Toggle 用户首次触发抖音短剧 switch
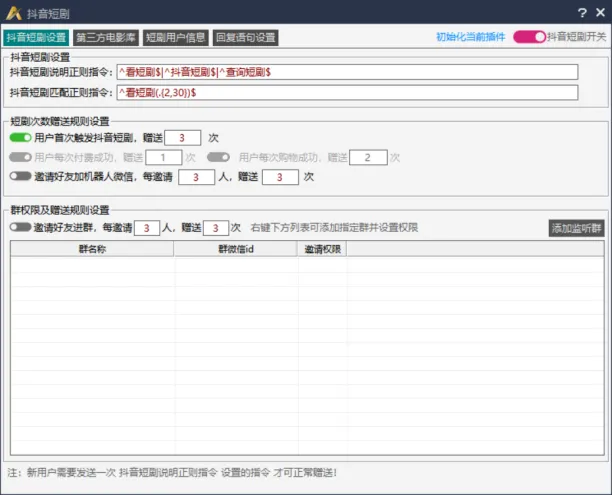The width and height of the screenshot is (612, 495). coord(20,137)
